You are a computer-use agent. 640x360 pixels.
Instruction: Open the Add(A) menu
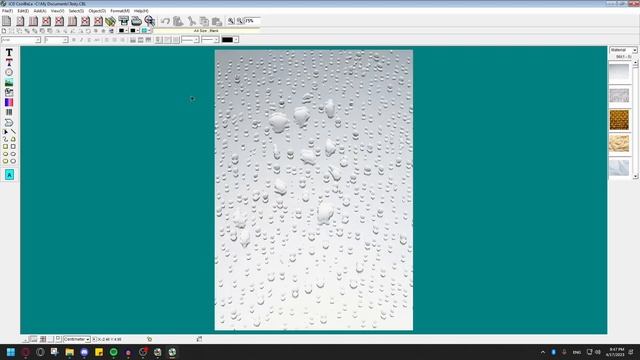click(40, 11)
